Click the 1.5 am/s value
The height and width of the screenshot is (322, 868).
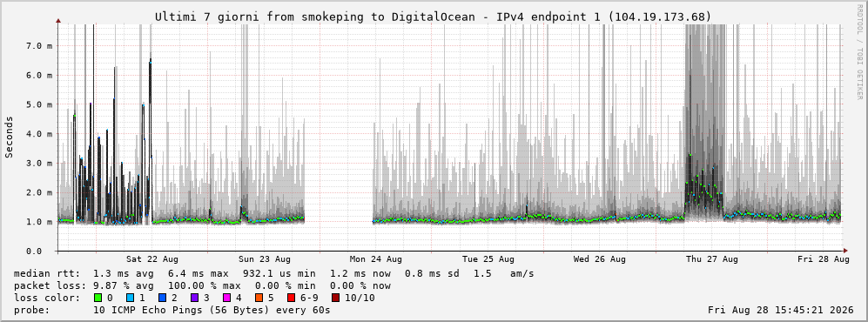pos(504,273)
